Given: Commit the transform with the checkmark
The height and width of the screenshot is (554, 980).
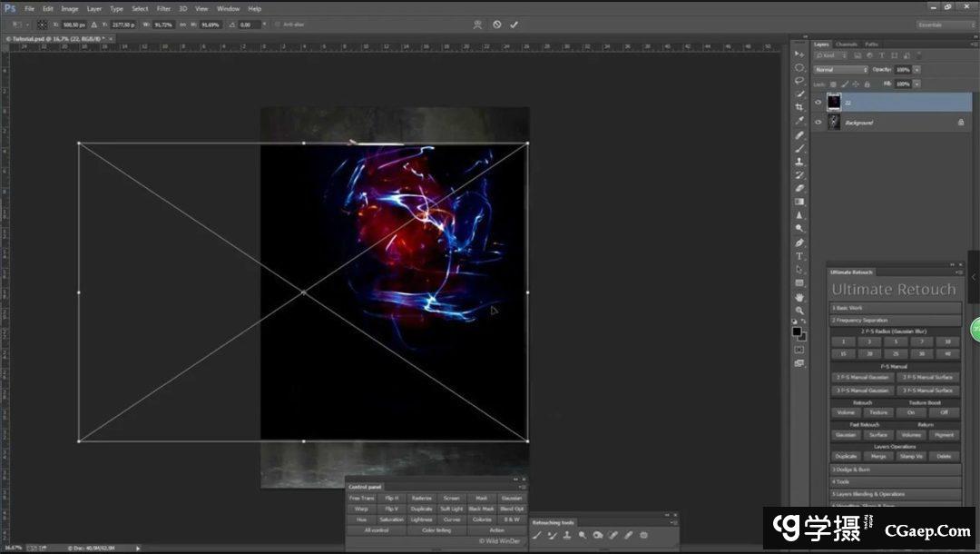Looking at the screenshot, I should (x=514, y=25).
